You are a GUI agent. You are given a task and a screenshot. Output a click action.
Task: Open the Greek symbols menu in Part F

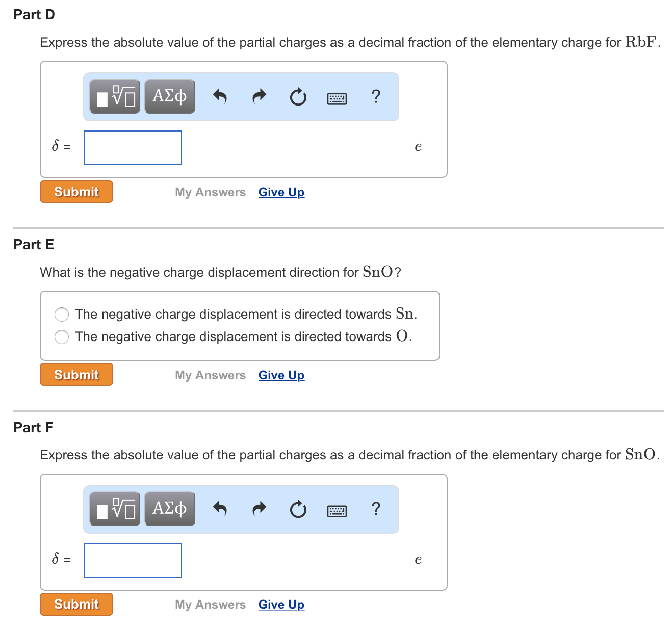(x=169, y=508)
